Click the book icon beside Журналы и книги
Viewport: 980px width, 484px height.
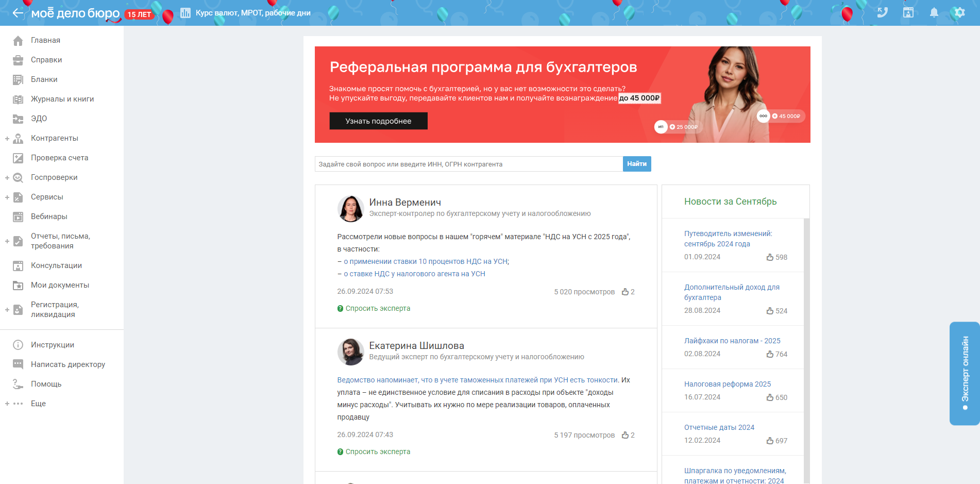click(18, 99)
